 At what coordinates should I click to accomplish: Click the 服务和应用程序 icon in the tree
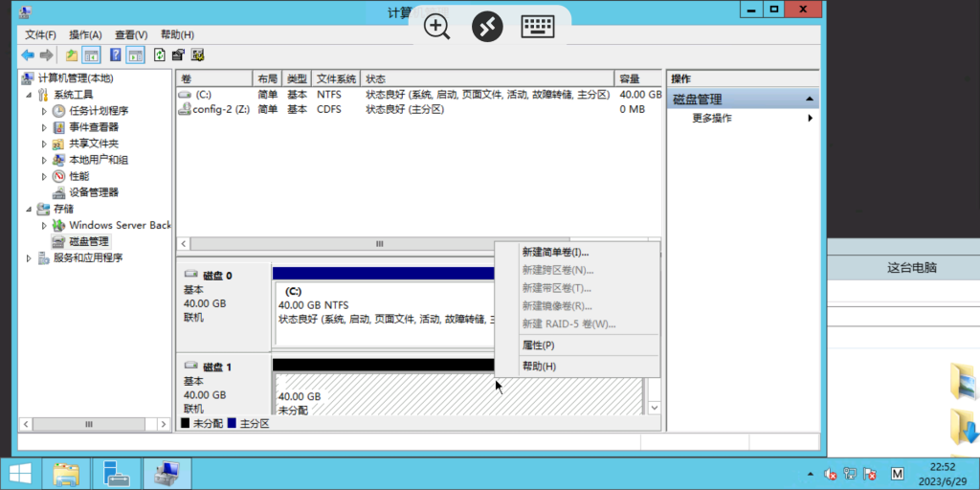[43, 257]
